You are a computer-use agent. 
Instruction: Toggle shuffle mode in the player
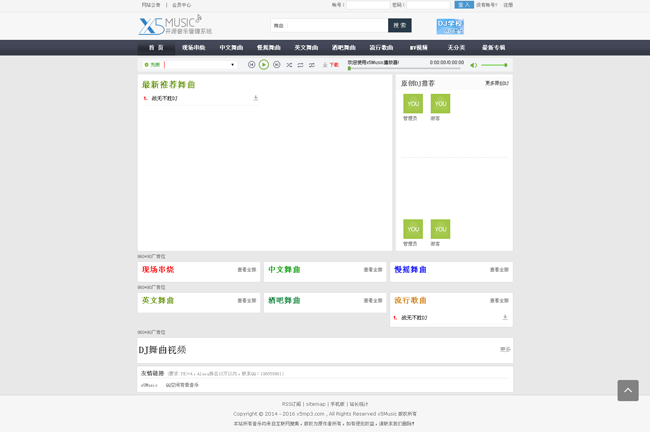(289, 65)
